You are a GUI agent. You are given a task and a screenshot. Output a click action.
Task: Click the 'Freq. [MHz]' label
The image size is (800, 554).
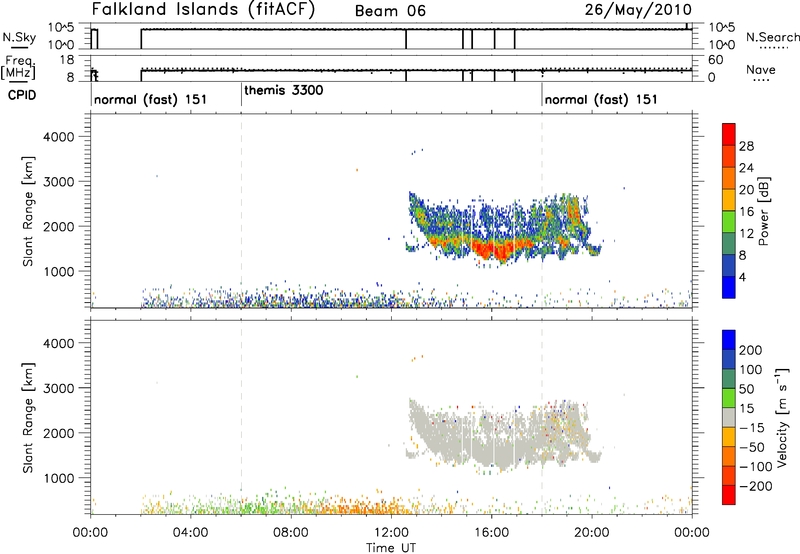[20, 67]
